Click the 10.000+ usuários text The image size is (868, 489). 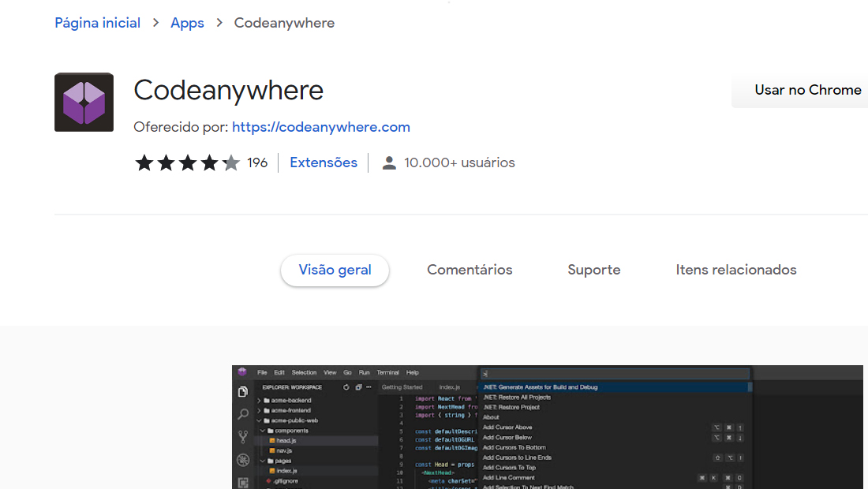pyautogui.click(x=459, y=162)
